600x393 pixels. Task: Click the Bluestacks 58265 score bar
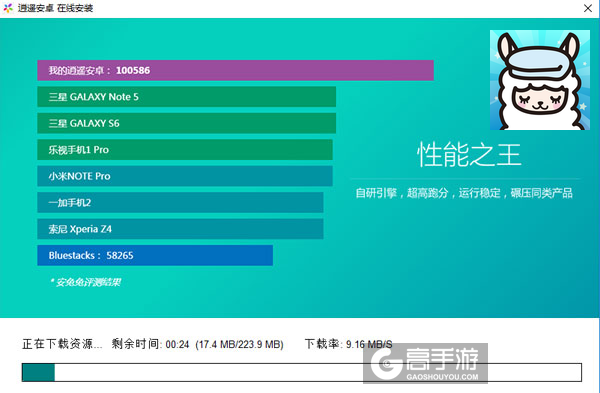click(155, 255)
